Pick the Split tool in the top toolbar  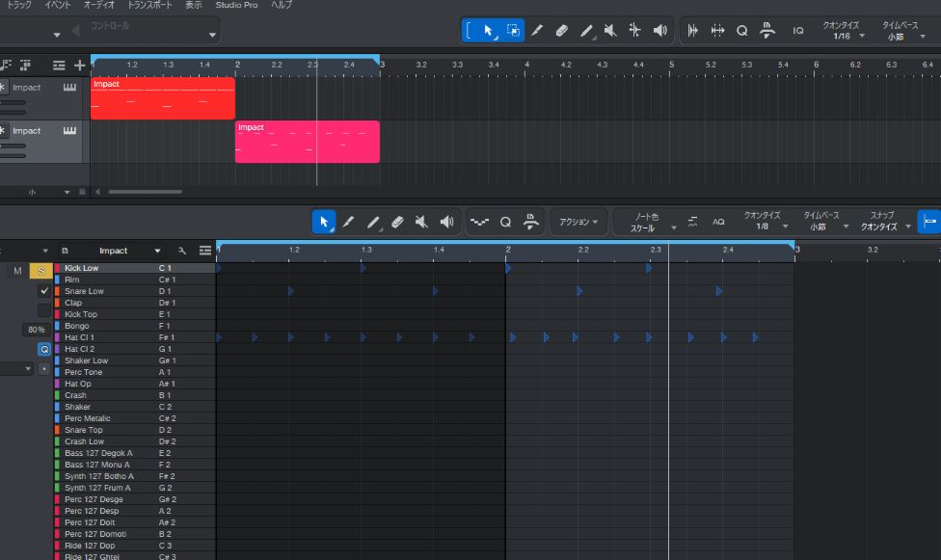(634, 31)
